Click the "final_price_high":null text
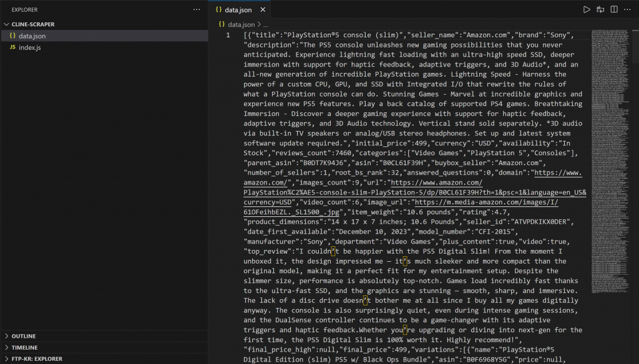Viewport: 639px width, 364px height. 291,350
